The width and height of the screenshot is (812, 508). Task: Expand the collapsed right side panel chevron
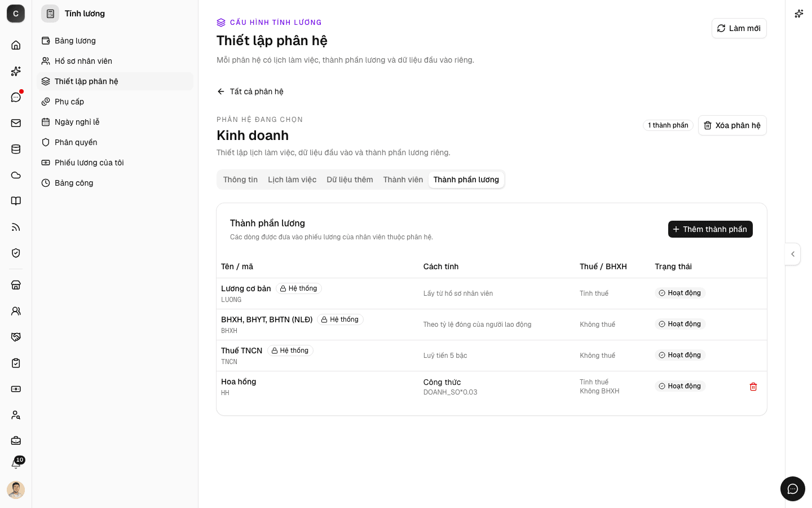(x=793, y=254)
